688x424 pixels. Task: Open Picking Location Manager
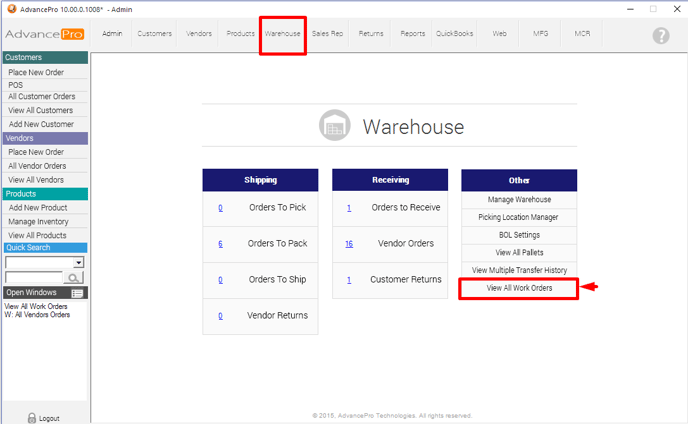click(x=519, y=217)
